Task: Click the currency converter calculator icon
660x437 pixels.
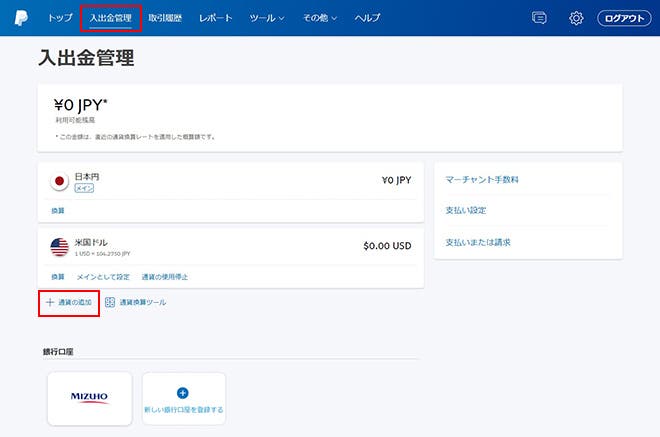Action: [x=110, y=302]
